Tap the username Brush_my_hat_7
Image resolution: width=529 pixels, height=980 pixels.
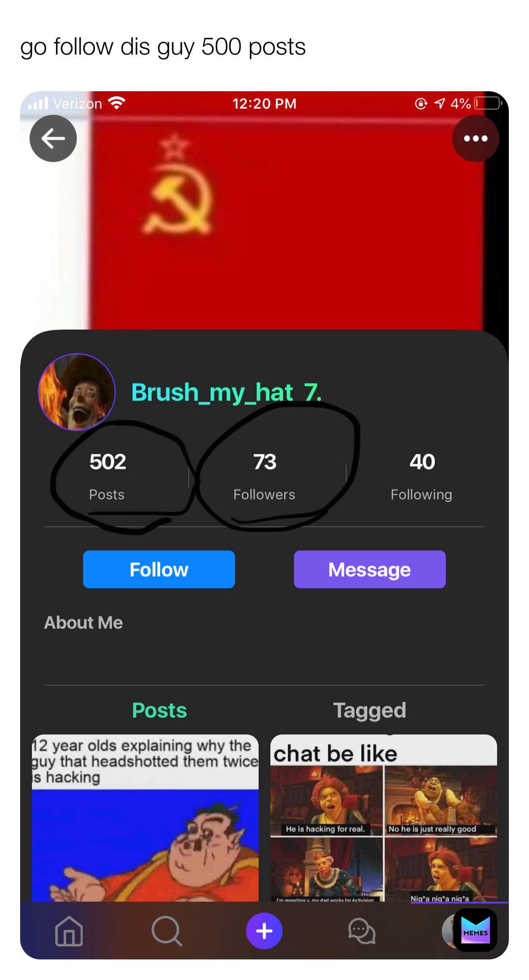click(226, 392)
